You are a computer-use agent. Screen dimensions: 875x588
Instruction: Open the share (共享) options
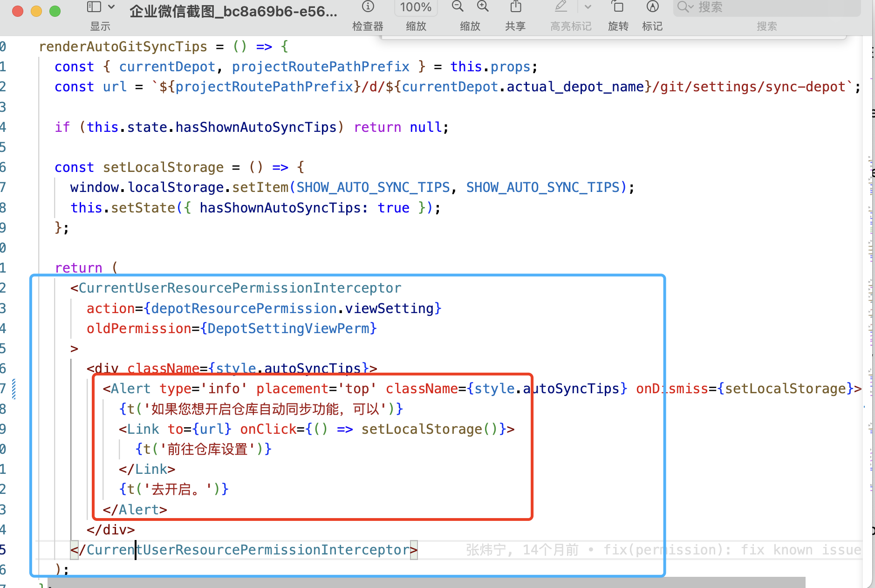[514, 7]
